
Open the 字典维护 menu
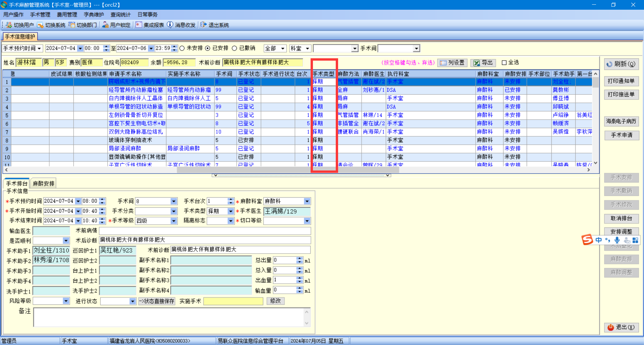[94, 15]
